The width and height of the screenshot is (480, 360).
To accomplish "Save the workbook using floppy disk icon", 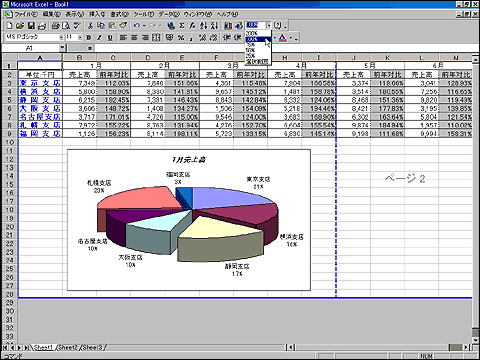I will 31,26.
